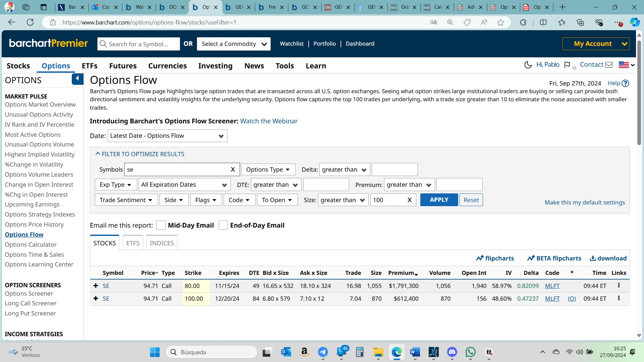The image size is (644, 362).
Task: Expand Select a Commodity dropdown
Action: [x=234, y=44]
